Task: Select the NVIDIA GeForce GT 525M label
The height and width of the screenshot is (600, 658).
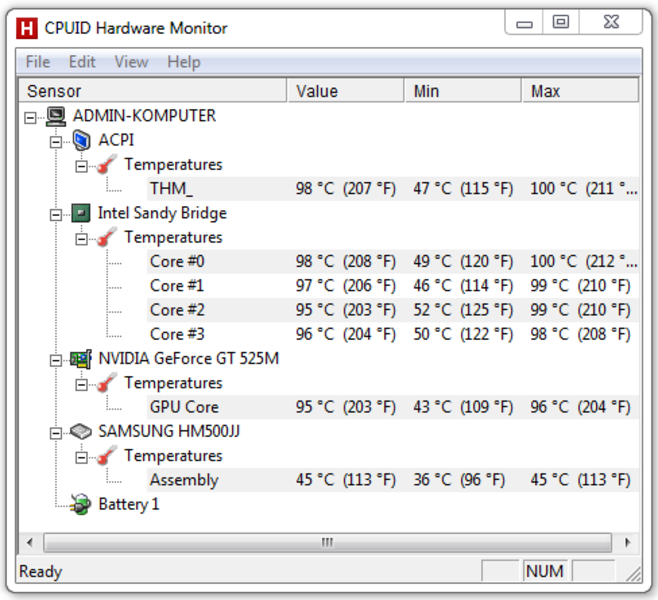Action: coord(188,359)
